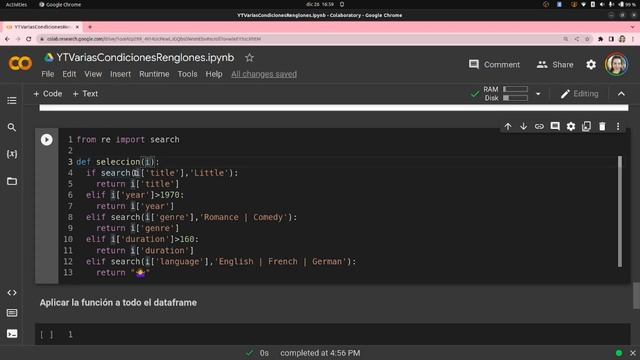Image resolution: width=640 pixels, height=360 pixels.
Task: Click the Share button
Action: [x=555, y=64]
